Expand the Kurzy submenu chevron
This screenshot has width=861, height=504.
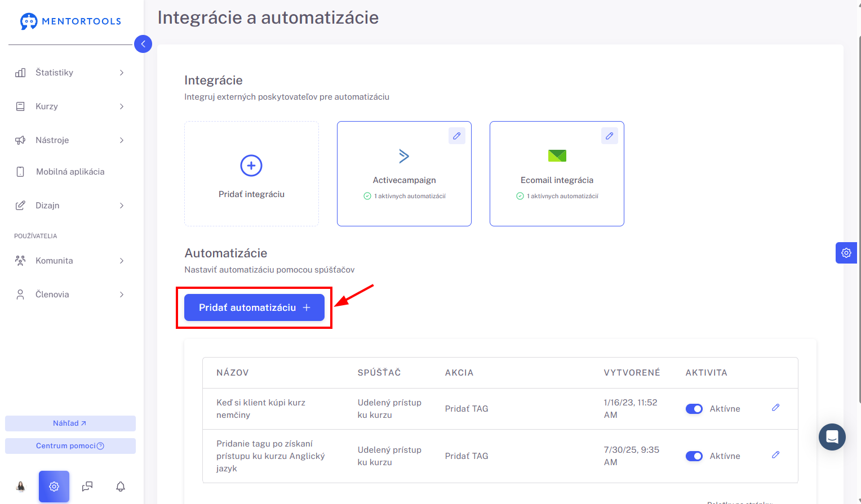(122, 106)
